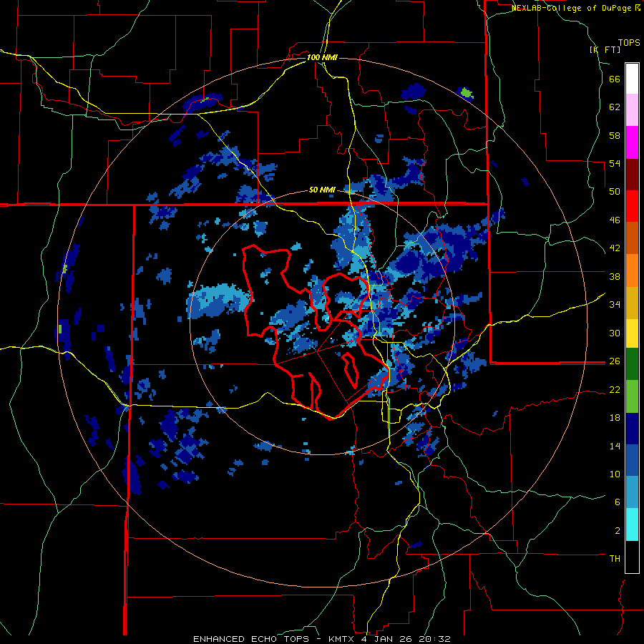Click the green echo cell near the northeast range ring
The height and width of the screenshot is (644, 644).
pyautogui.click(x=466, y=93)
